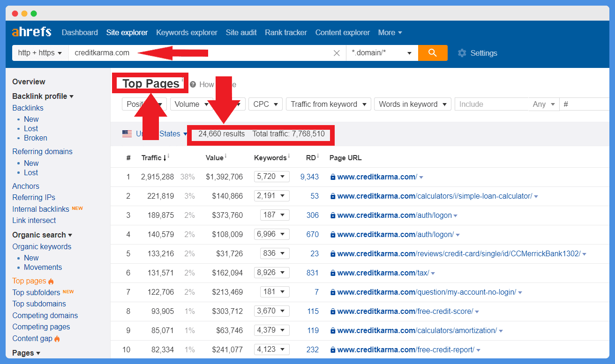Screen dimensions: 615x364
Task: Open Settings with the gear icon
Action: coord(462,53)
